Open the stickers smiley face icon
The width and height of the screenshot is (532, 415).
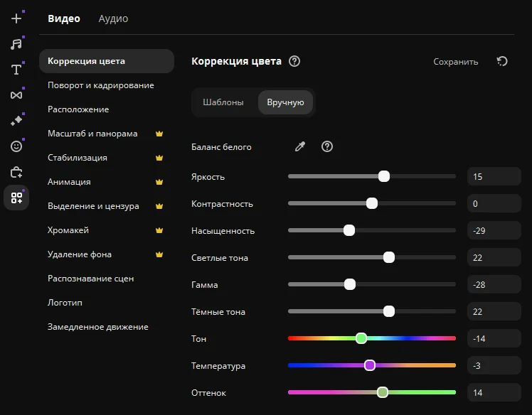coord(16,146)
